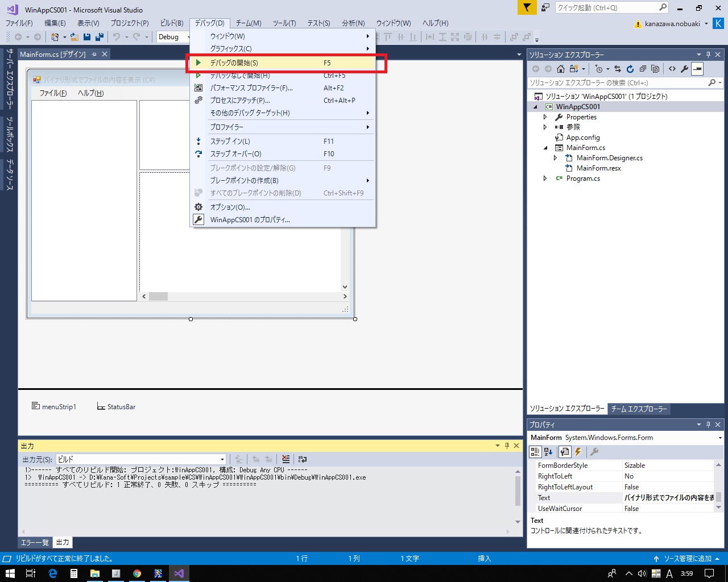Click the Windows Start button
The width and height of the screenshot is (728, 582).
[x=10, y=573]
